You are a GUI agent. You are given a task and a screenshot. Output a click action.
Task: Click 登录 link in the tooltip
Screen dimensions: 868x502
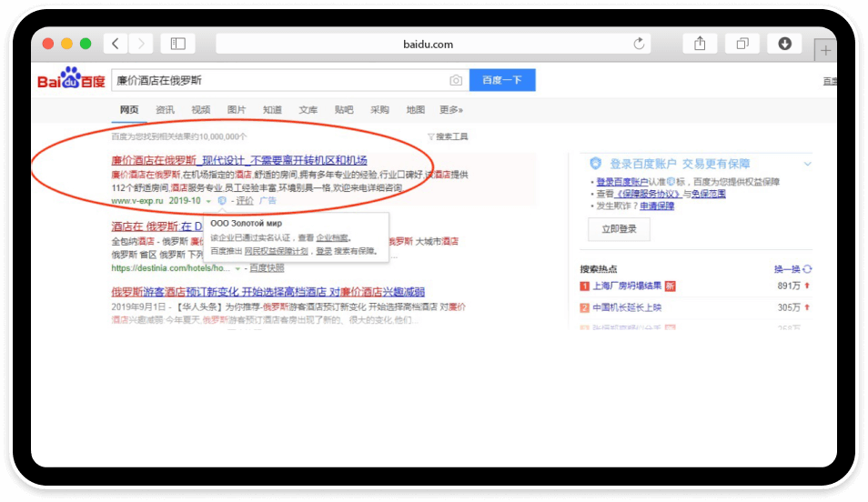324,251
